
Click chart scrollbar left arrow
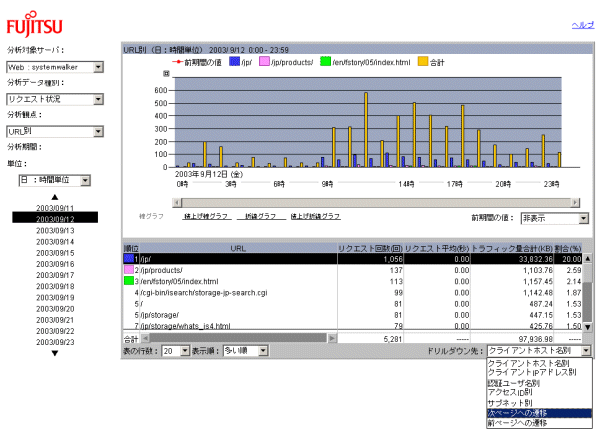click(x=177, y=202)
